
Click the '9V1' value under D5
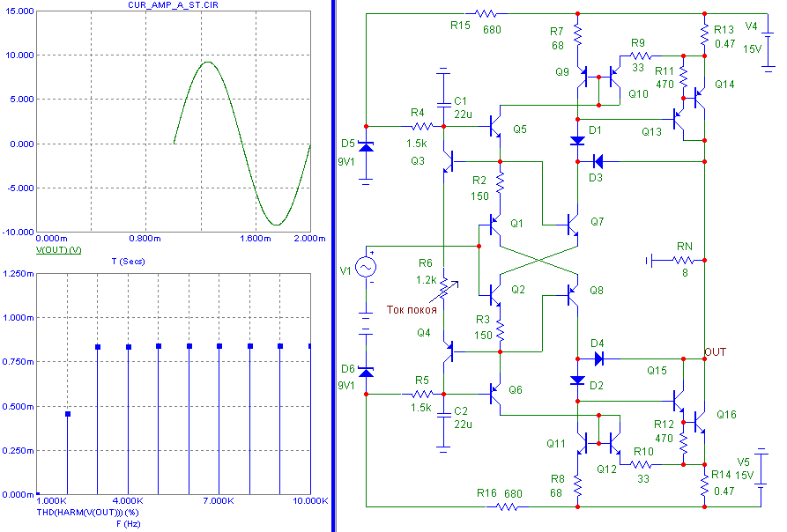click(x=345, y=162)
